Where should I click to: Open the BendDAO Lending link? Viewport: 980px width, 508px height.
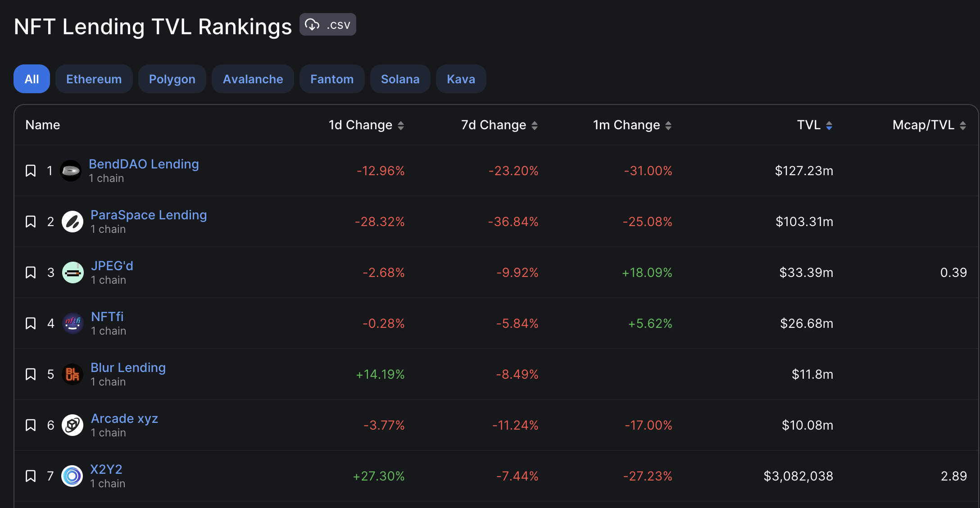144,164
